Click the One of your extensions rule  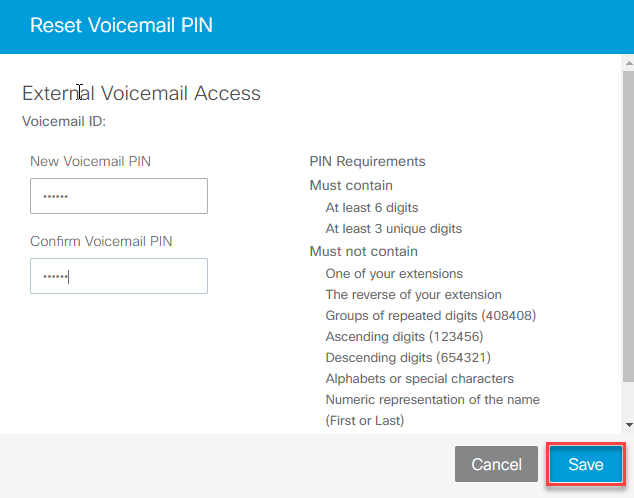pos(394,273)
